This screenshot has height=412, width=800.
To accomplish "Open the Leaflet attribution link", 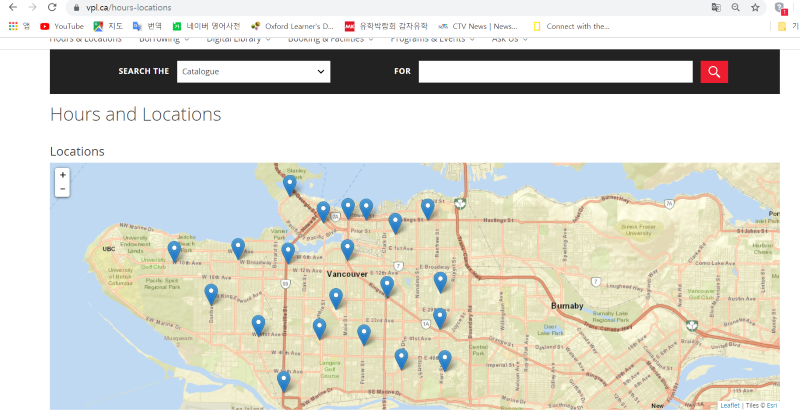I will pos(730,405).
